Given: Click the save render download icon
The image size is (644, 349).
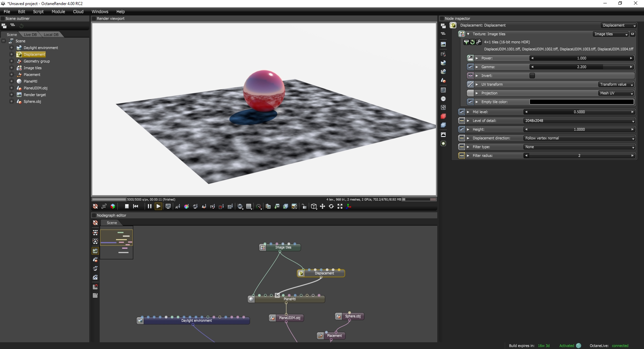Looking at the screenshot, I should coord(277,207).
